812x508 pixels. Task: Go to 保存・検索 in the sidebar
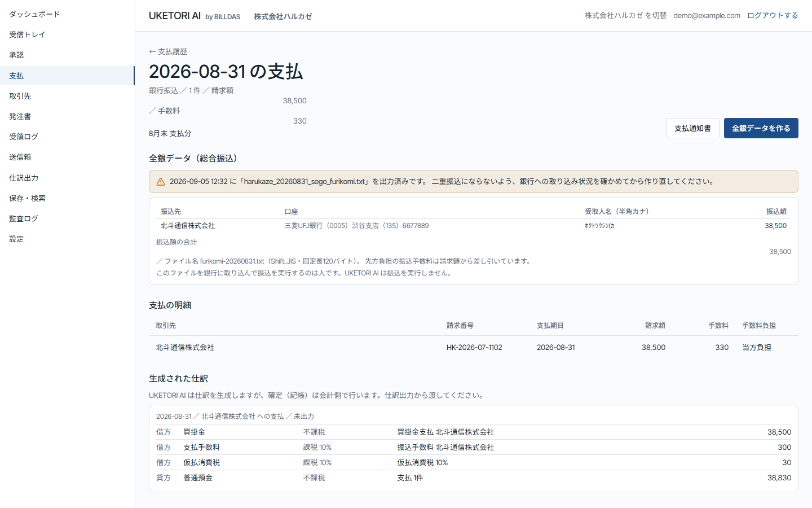tap(67, 198)
